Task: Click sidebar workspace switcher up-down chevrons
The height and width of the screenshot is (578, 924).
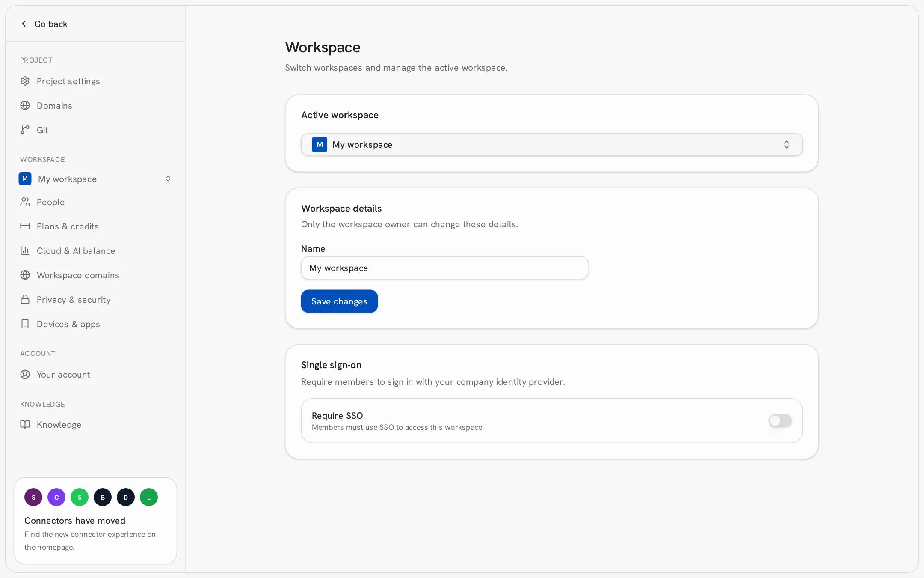Action: tap(168, 179)
